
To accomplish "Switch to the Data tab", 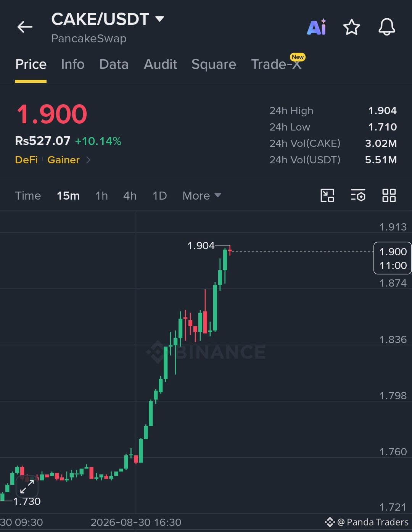I will click(114, 64).
